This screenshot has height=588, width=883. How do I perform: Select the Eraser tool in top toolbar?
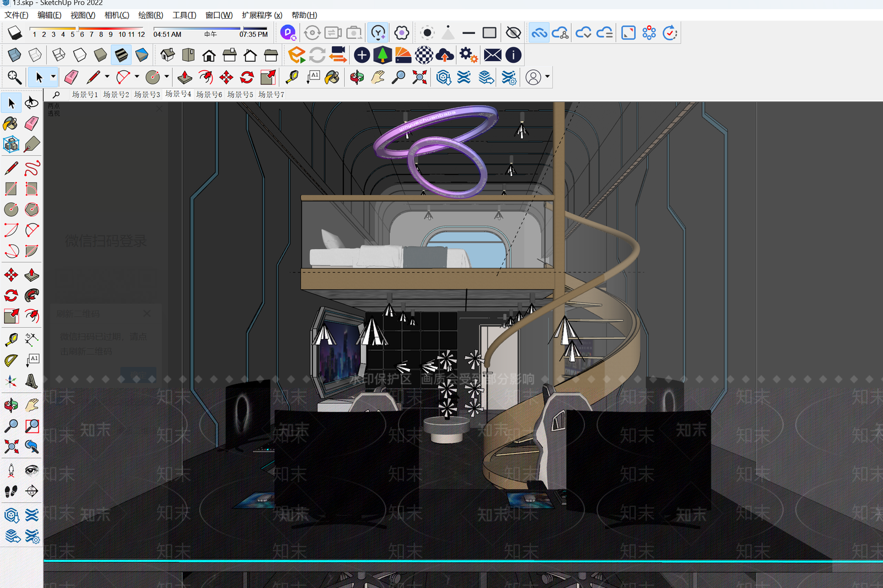pos(71,77)
